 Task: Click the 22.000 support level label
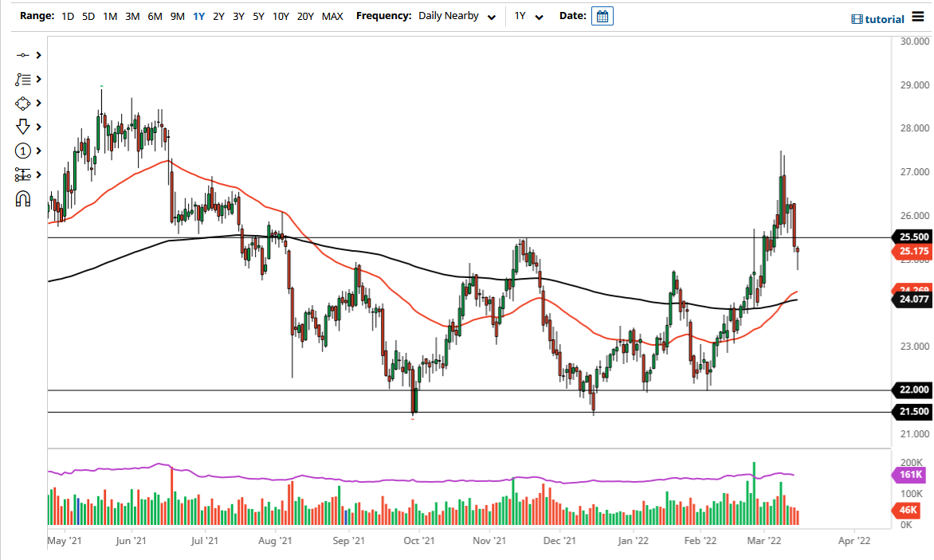[912, 390]
